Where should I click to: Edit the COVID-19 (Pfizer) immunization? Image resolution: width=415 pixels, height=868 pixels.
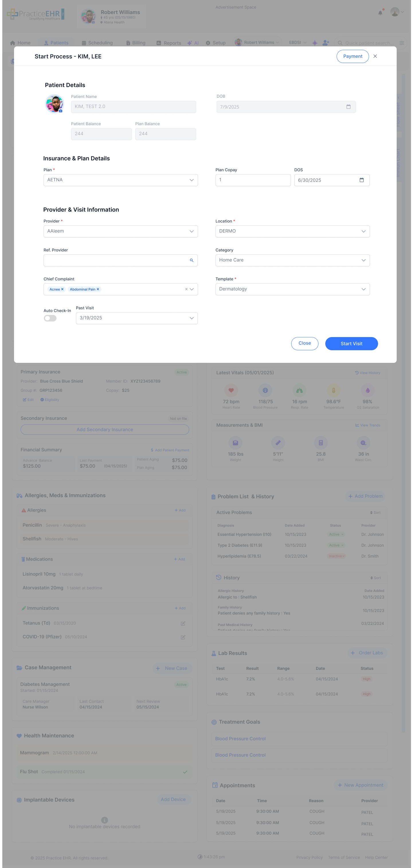click(183, 637)
